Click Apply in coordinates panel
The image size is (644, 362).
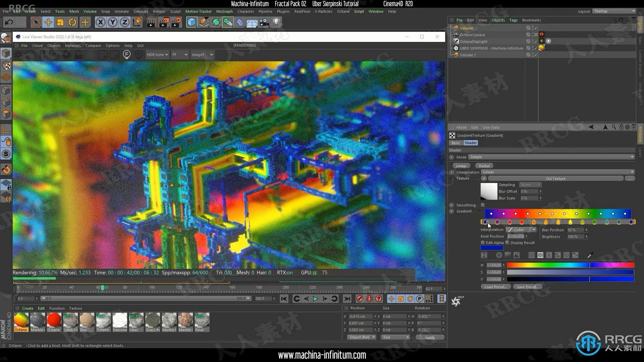(429, 338)
